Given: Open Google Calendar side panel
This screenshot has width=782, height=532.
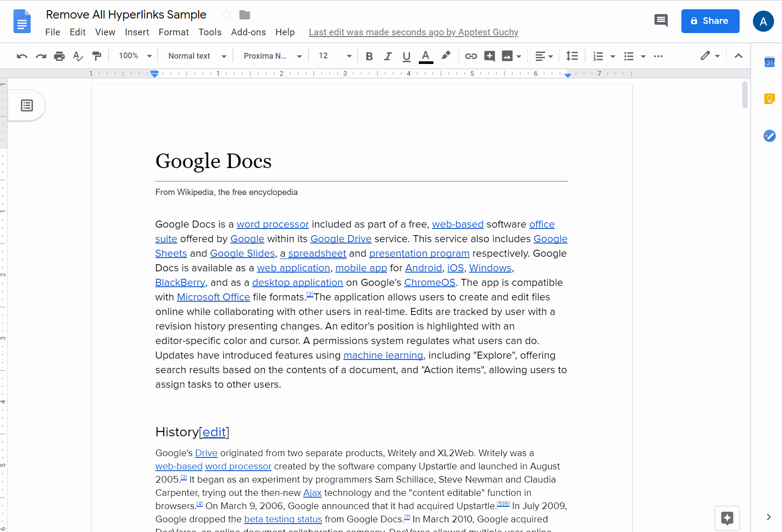Looking at the screenshot, I should tap(769, 62).
